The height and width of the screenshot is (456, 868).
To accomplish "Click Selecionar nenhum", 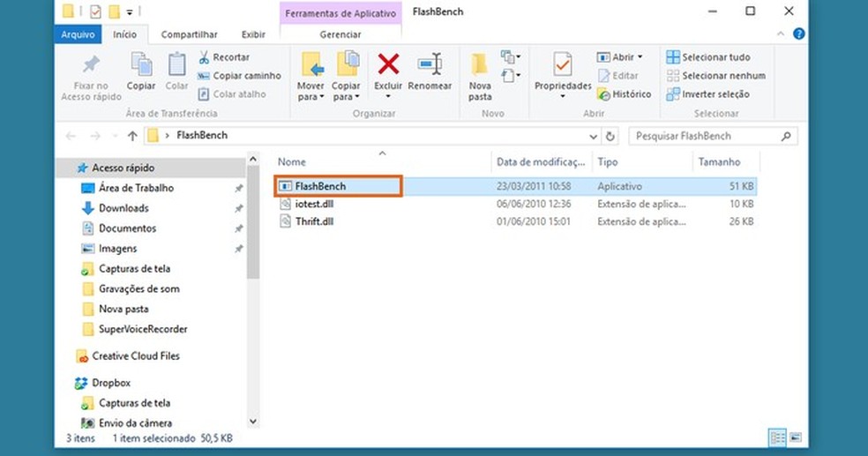I will coord(715,76).
